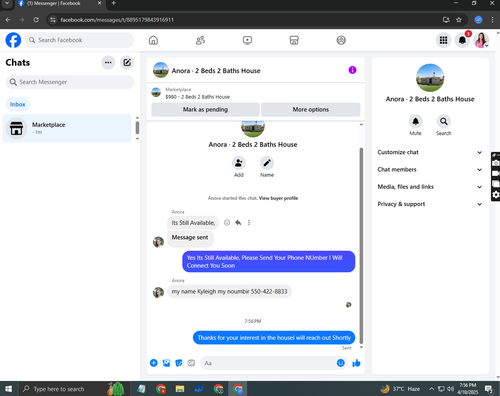
Task: Open the Groups icon in top navigation
Action: 341,40
